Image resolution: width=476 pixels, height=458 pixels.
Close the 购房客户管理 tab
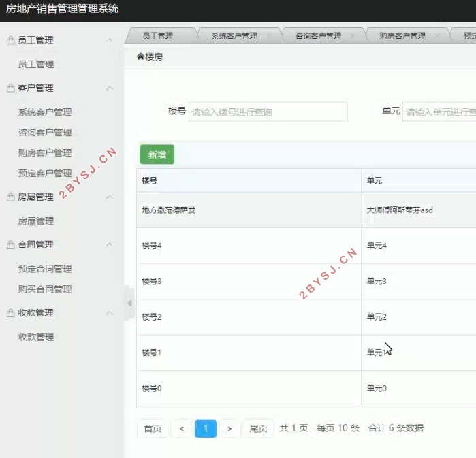coord(437,36)
